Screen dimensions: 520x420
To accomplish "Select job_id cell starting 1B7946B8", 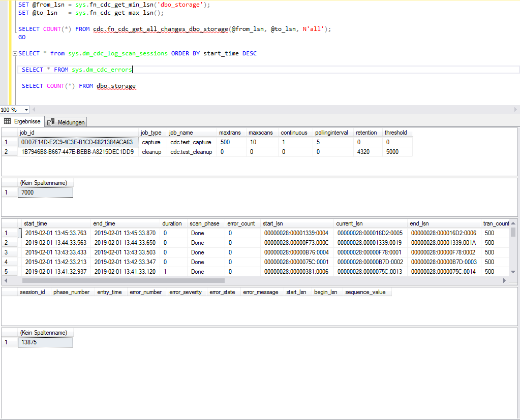I will 78,152.
